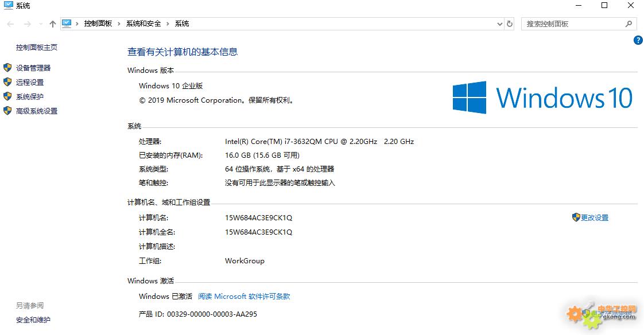
Task: Read the 阅读 Microsoft 软件许可条款 link
Action: point(244,296)
